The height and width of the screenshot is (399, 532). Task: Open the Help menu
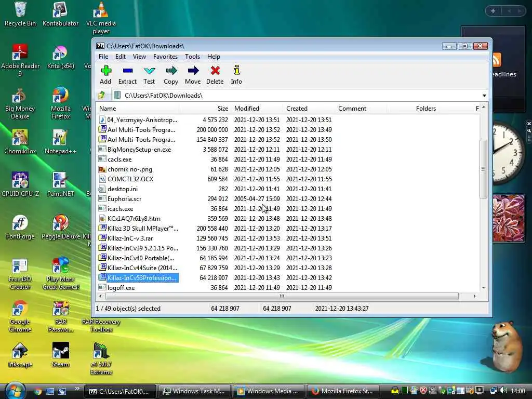click(214, 57)
